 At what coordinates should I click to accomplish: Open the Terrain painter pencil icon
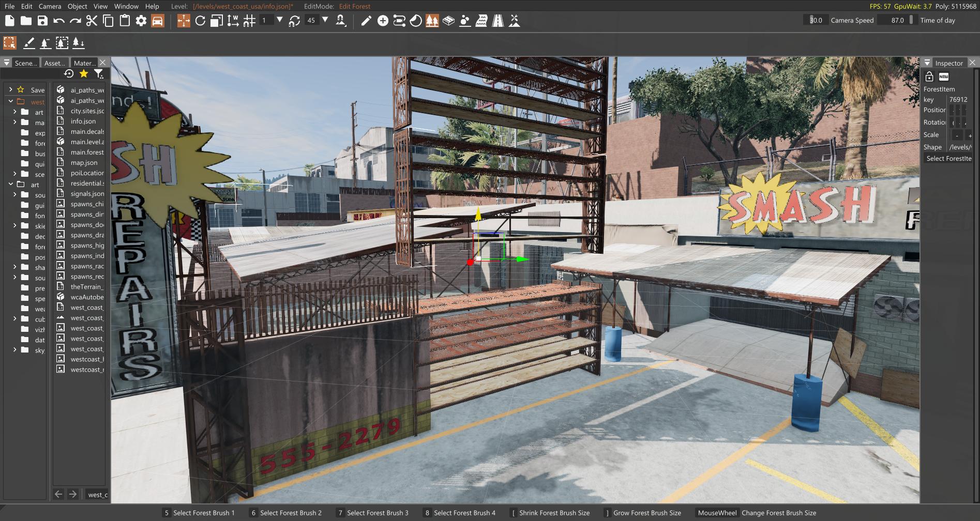pyautogui.click(x=366, y=21)
